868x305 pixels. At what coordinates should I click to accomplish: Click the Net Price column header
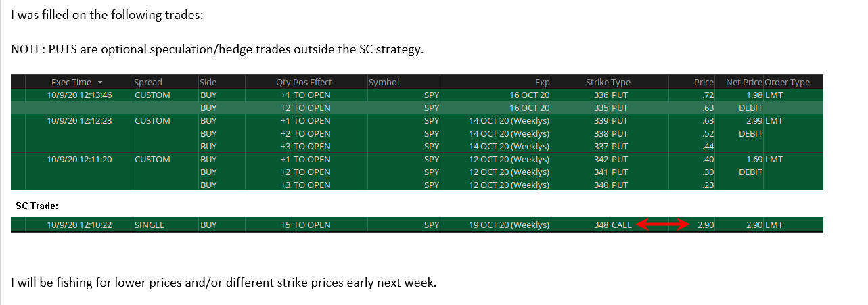744,83
